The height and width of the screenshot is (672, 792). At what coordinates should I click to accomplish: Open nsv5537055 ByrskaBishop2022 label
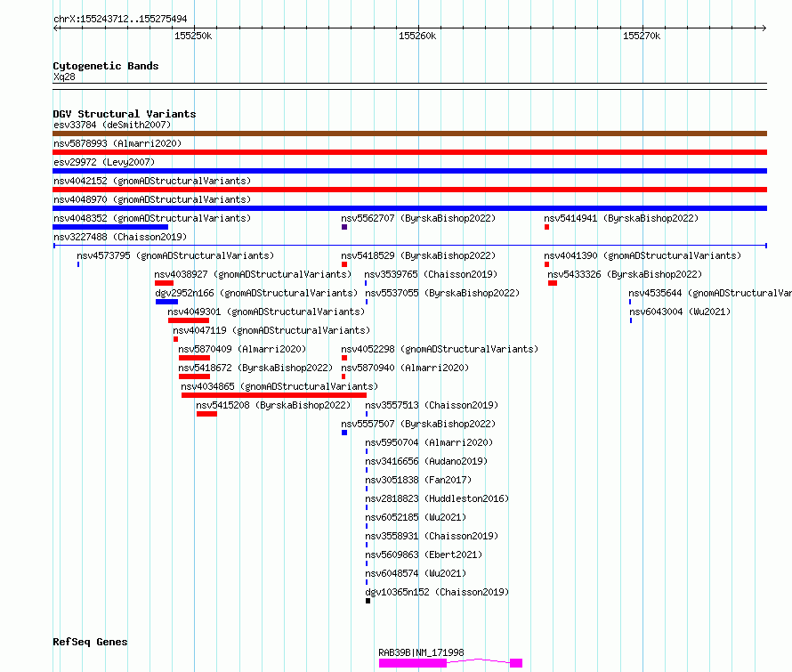tap(442, 293)
